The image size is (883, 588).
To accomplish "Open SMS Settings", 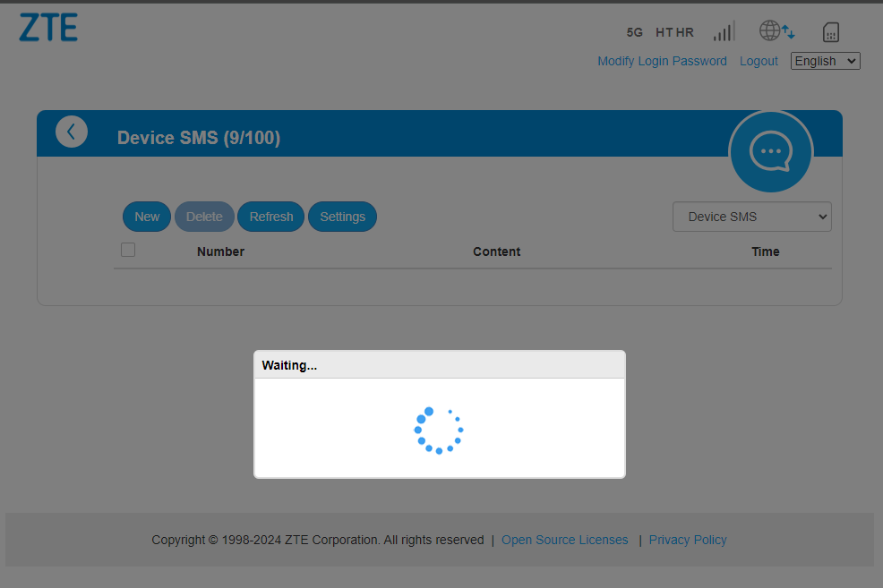I will coord(342,217).
